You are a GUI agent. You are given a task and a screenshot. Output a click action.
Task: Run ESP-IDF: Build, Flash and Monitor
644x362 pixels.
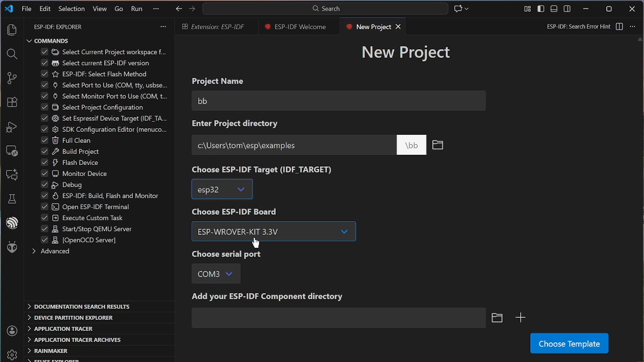[x=110, y=196]
